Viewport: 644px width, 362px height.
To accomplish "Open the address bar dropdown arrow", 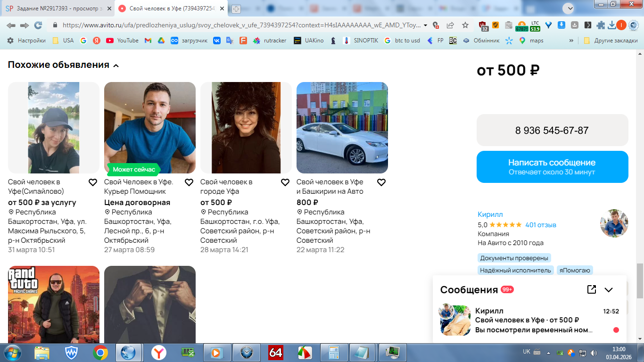I will (x=426, y=25).
